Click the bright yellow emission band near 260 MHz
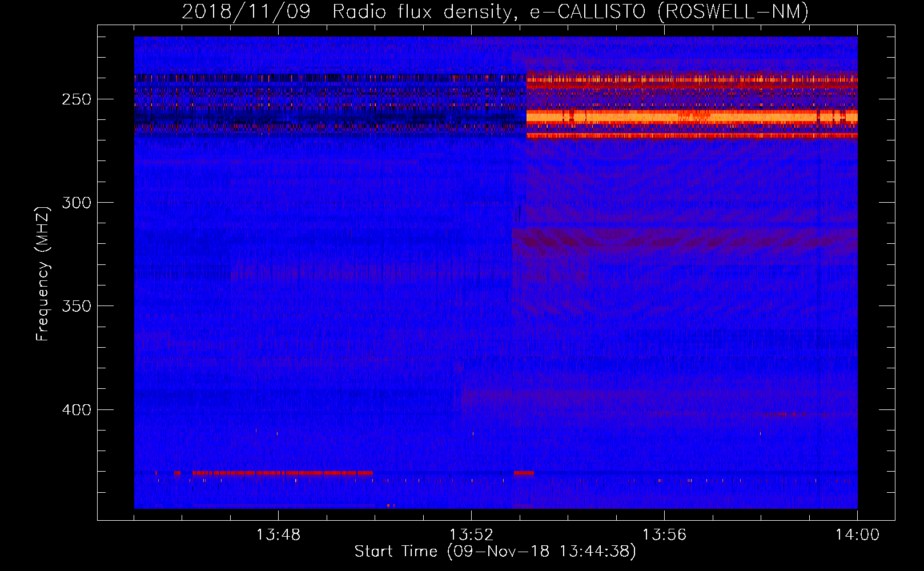This screenshot has height=571, width=924. (x=692, y=117)
